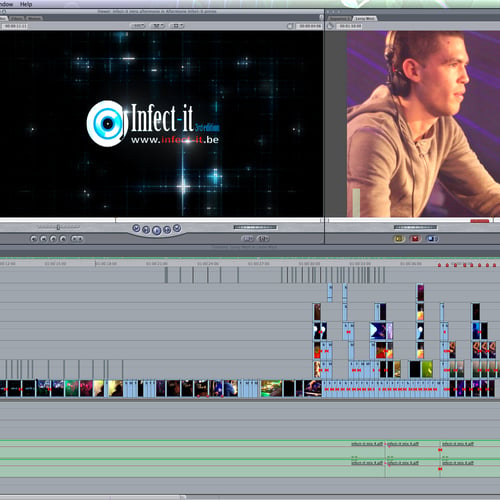
Task: Click the Add Marker button in Viewer
Action: pos(63,239)
